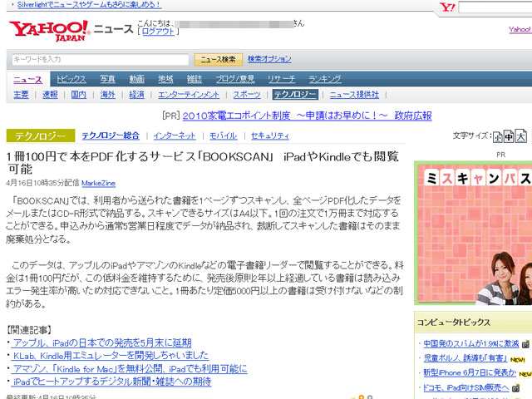Open related article デジタル新聞・雑誌への期待
Image resolution: width=532 pixels, height=399 pixels.
tap(112, 382)
